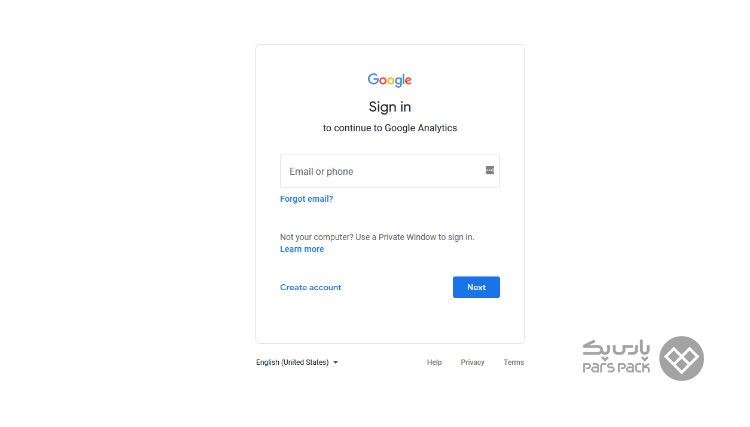Click the blue Next button
This screenshot has width=750, height=427.
click(476, 287)
